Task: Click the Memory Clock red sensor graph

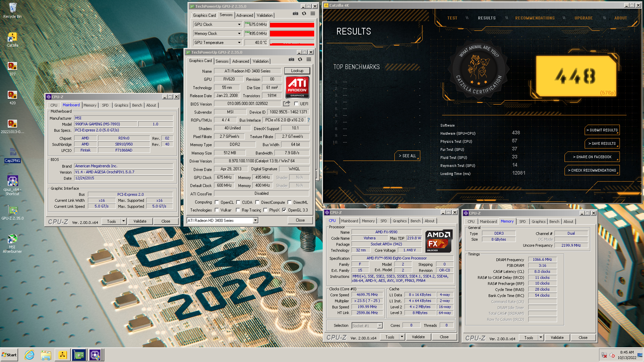Action: 292,34
